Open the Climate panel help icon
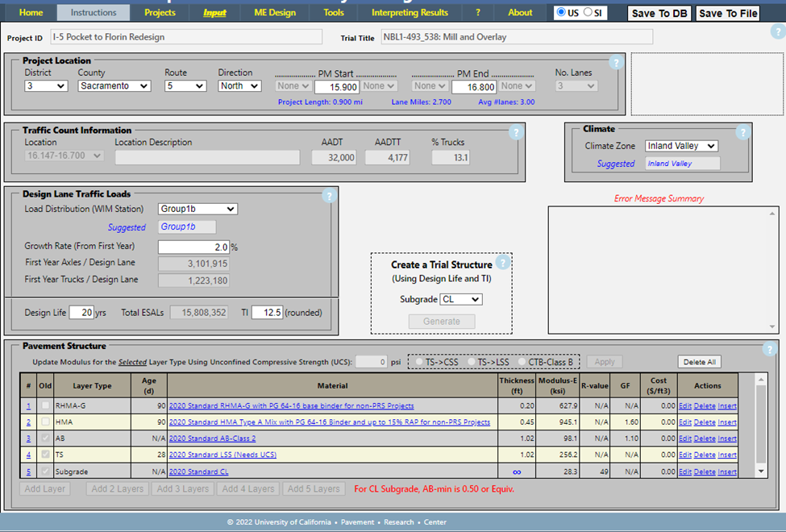786x532 pixels. 742,132
